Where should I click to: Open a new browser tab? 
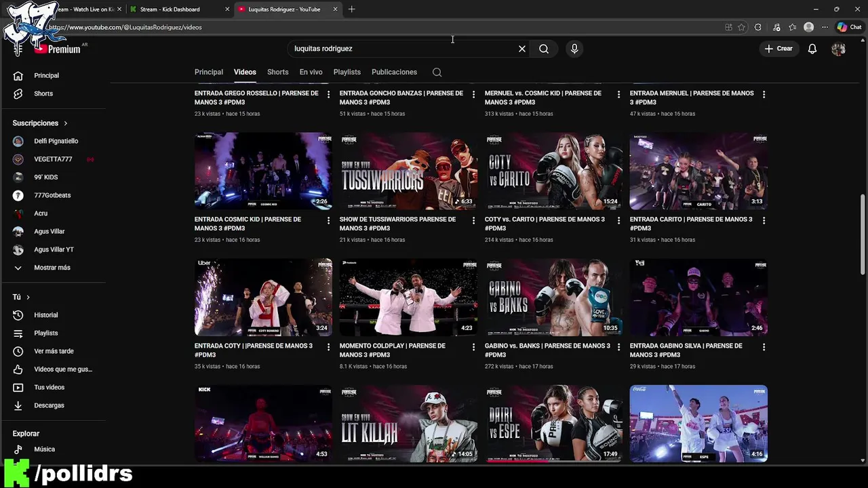(351, 9)
